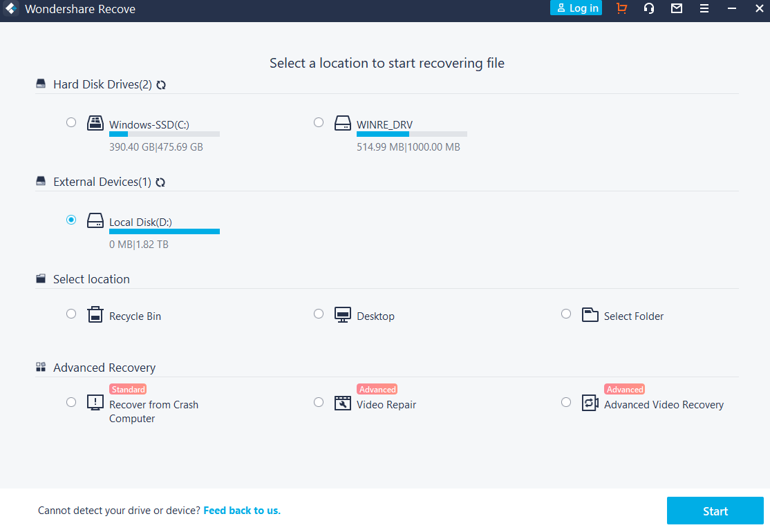This screenshot has height=532, width=770.
Task: Click the Windows-SSD(C:) drive icon
Action: click(95, 123)
